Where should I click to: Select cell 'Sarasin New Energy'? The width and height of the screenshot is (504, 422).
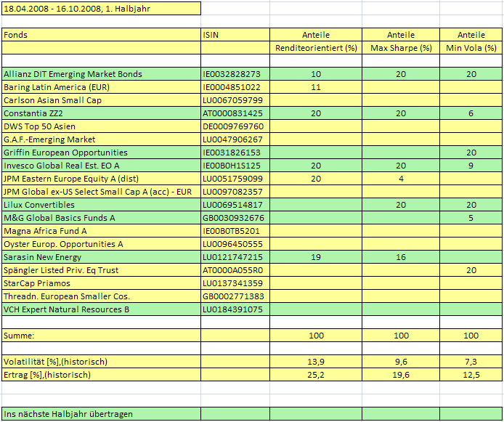[101, 257]
